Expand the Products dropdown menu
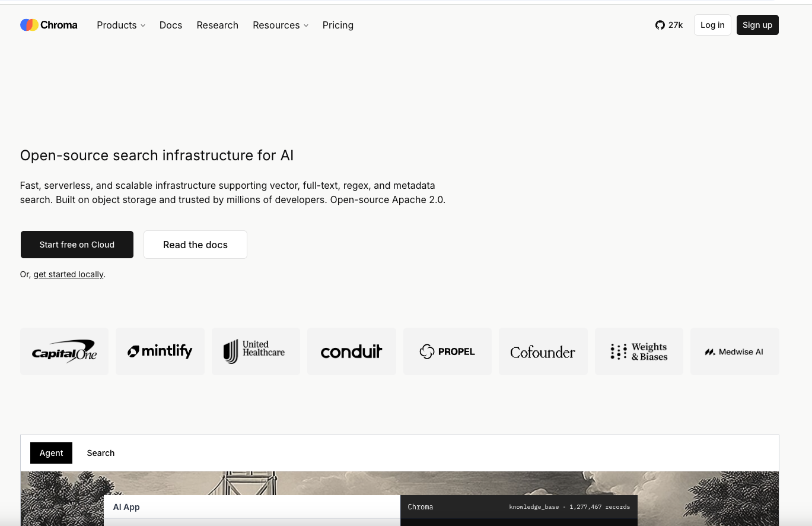 pos(121,25)
